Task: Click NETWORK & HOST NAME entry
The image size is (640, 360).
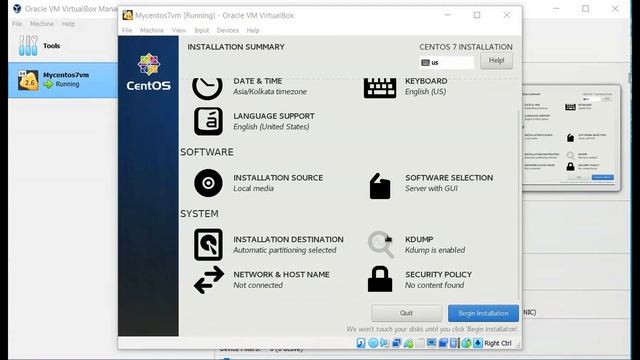Action: point(281,280)
